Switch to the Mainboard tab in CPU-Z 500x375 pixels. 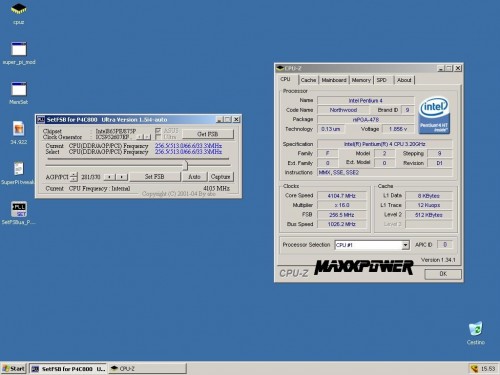click(x=334, y=80)
